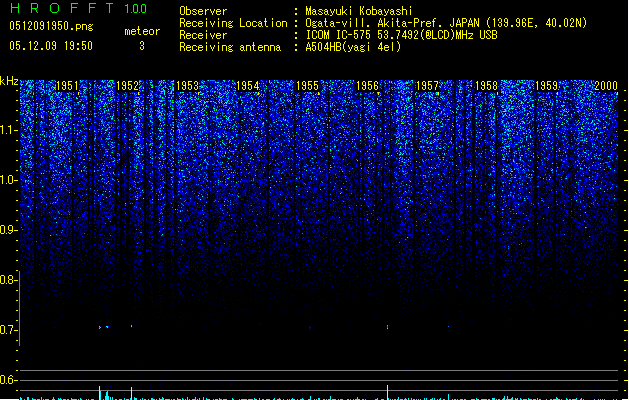
Task: Click the meteor label
Action: click(142, 31)
